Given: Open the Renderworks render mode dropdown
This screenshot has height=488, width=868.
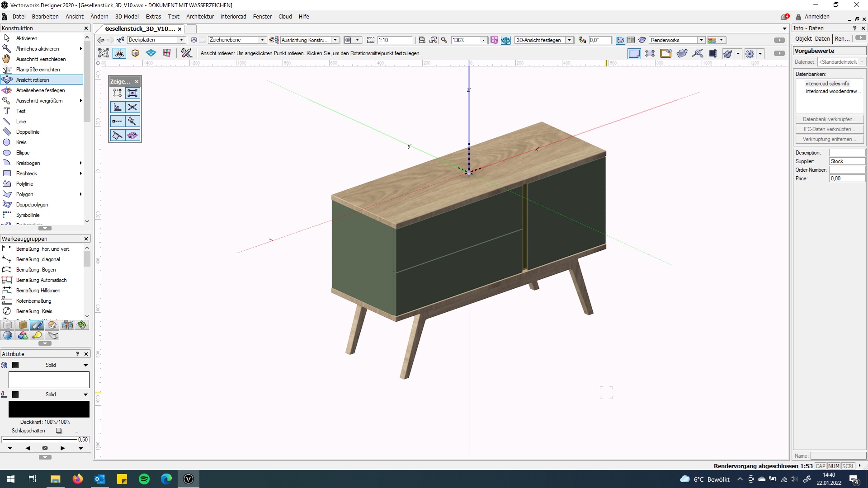Looking at the screenshot, I should tap(677, 40).
